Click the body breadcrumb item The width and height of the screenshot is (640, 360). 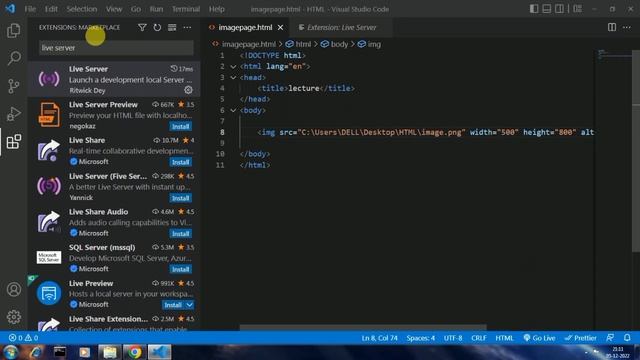pos(334,44)
